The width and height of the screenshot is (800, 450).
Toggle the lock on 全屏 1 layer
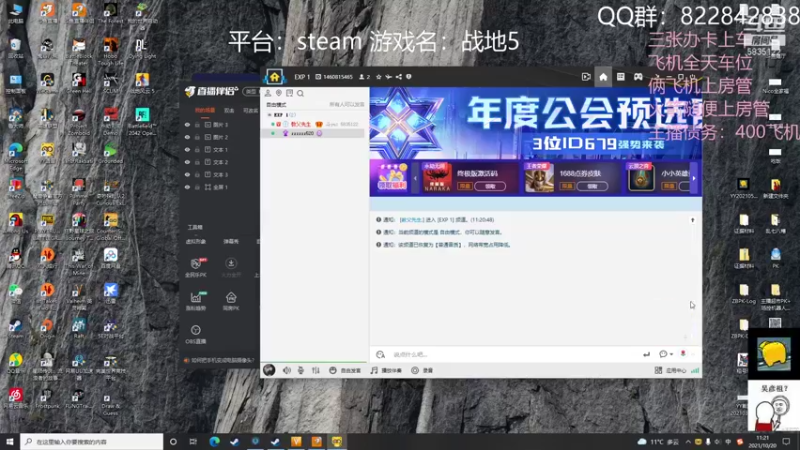(x=197, y=187)
